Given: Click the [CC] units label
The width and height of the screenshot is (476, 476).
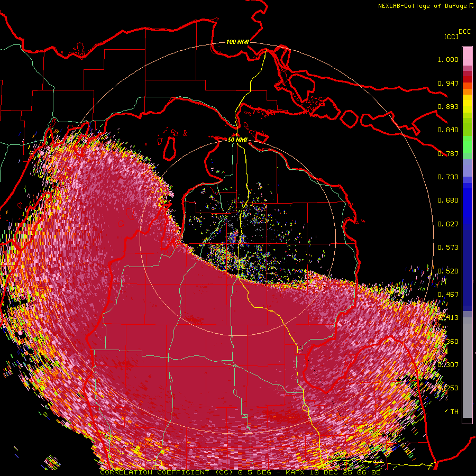Looking at the screenshot, I should (451, 36).
